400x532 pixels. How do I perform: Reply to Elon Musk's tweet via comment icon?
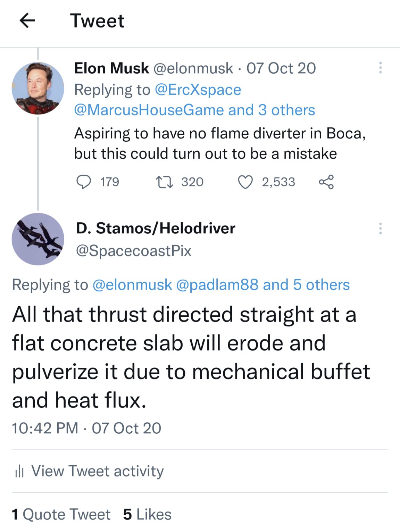[84, 182]
